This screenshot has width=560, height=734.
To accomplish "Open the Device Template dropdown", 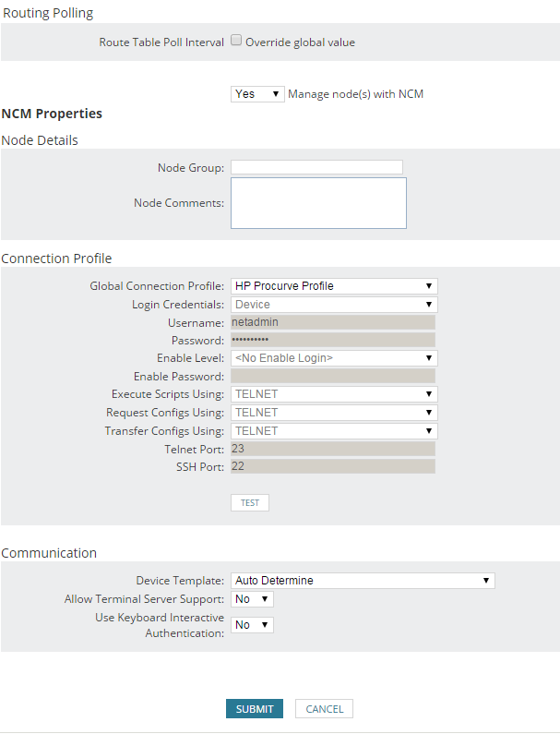I will (x=363, y=581).
